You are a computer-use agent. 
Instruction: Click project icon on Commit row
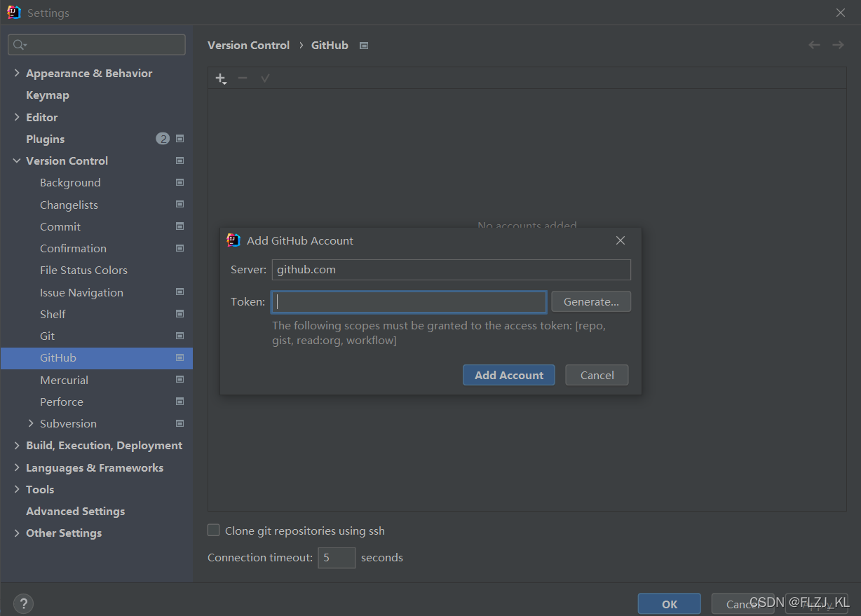pos(180,226)
